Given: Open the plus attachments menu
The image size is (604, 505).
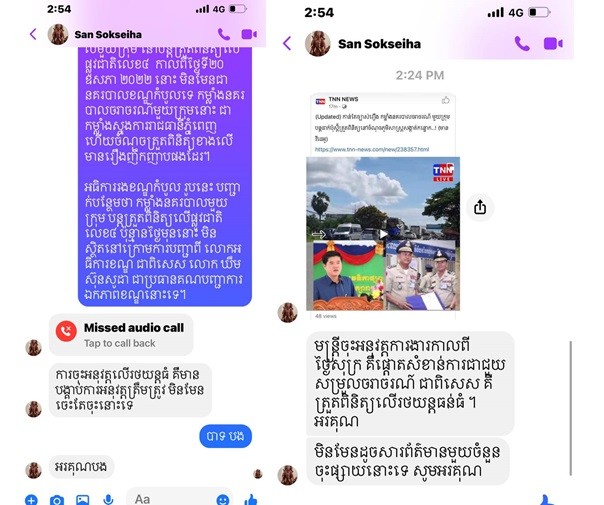Looking at the screenshot, I should pyautogui.click(x=31, y=500).
